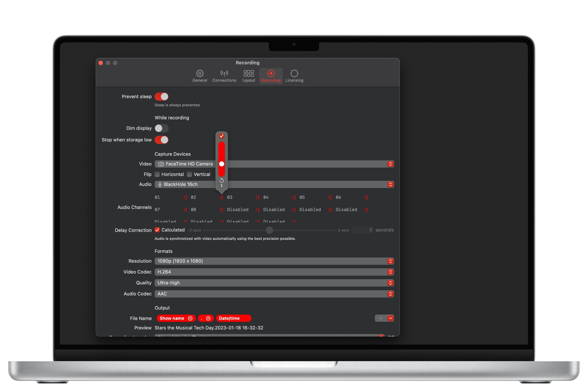Click the reset arrow in the volume popover
This screenshot has height=387, width=588.
click(x=222, y=180)
